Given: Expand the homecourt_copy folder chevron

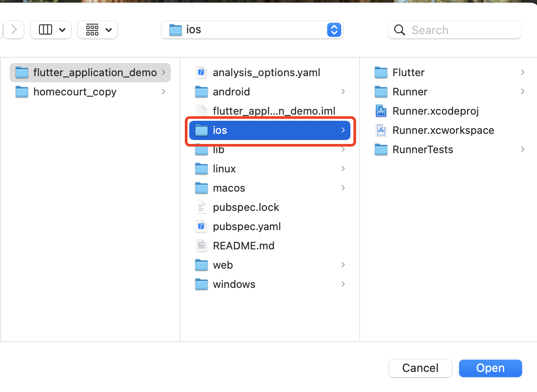Looking at the screenshot, I should (x=163, y=92).
